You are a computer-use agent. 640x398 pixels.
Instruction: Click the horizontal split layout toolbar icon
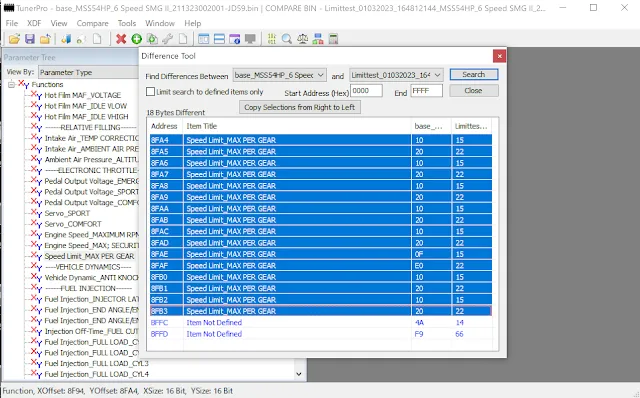tap(219, 39)
